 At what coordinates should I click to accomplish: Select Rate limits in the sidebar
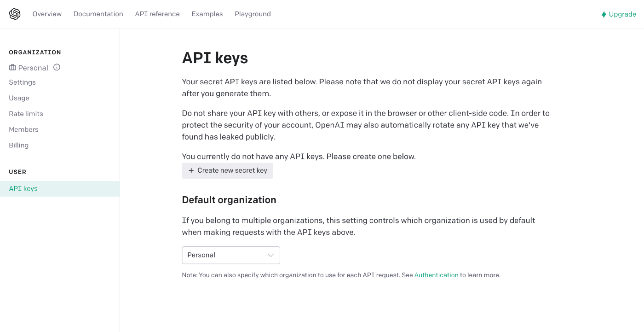[26, 114]
